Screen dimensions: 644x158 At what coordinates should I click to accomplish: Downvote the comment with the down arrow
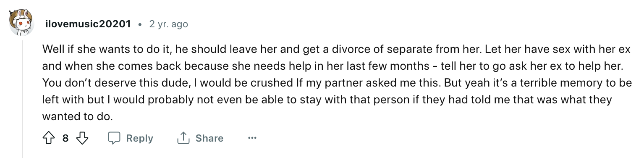coord(83,138)
